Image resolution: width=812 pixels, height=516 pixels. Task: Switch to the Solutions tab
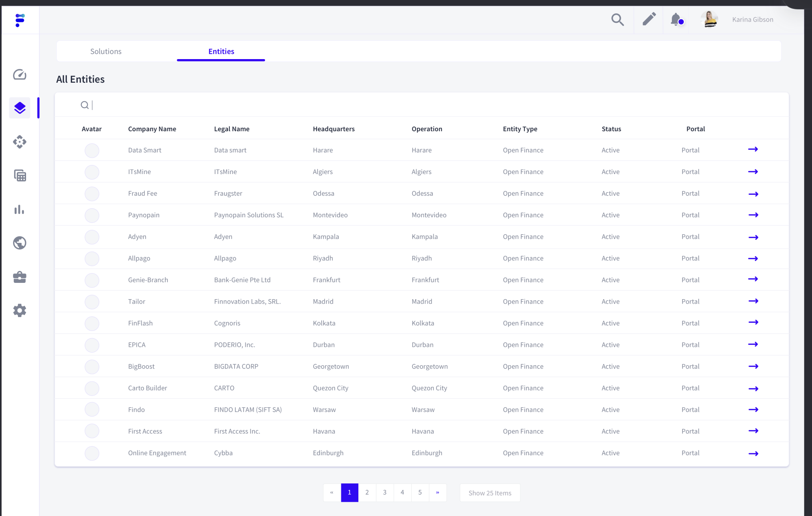tap(106, 51)
